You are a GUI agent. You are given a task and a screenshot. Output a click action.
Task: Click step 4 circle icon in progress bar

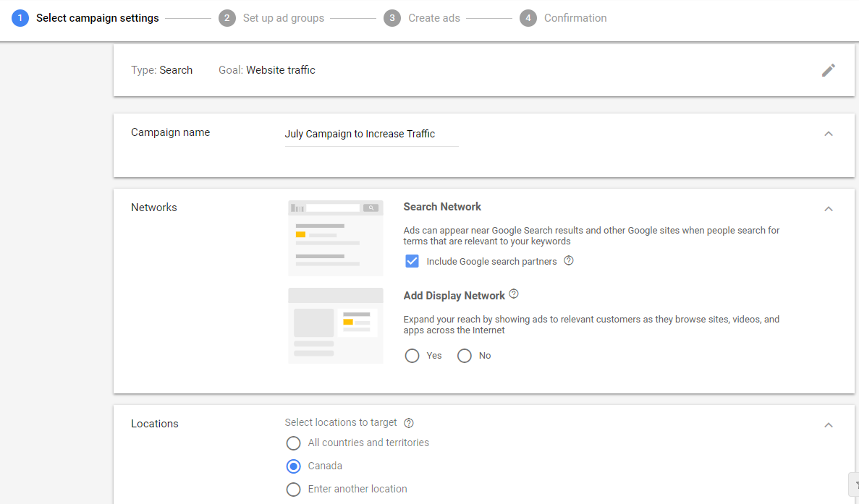(528, 18)
